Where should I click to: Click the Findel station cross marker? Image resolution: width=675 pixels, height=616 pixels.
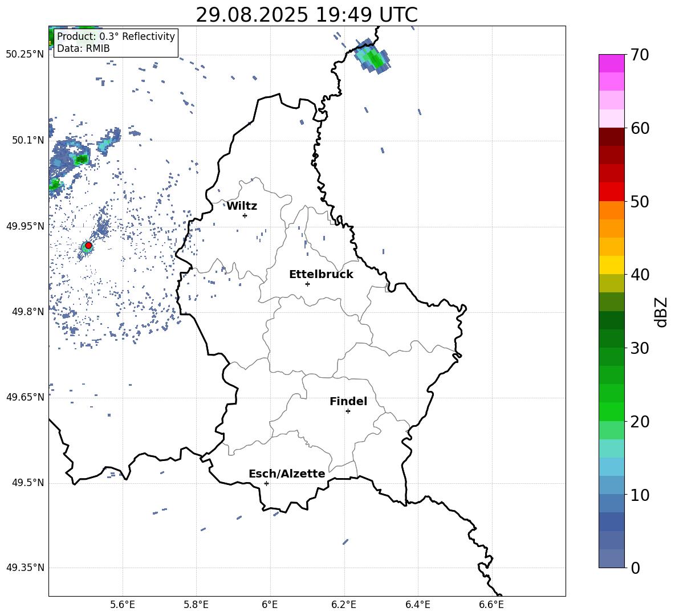(348, 411)
